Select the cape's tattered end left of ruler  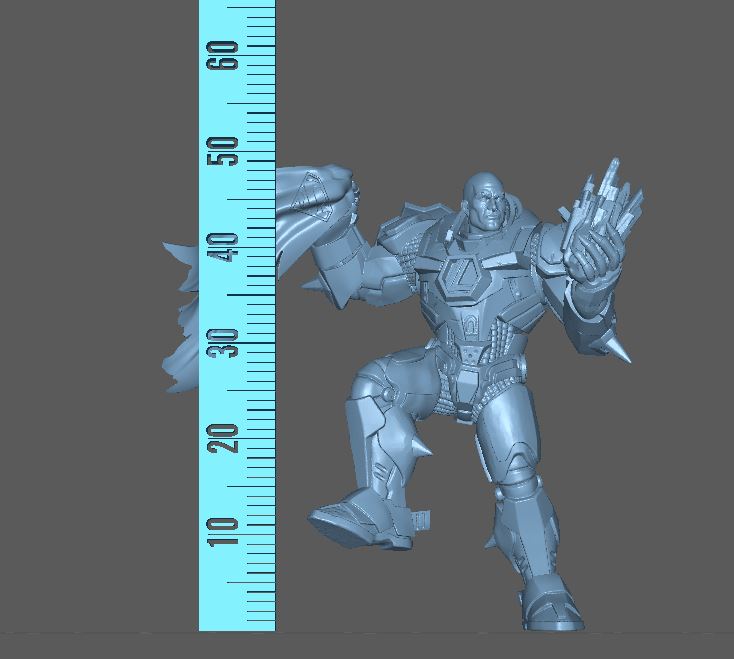181,320
